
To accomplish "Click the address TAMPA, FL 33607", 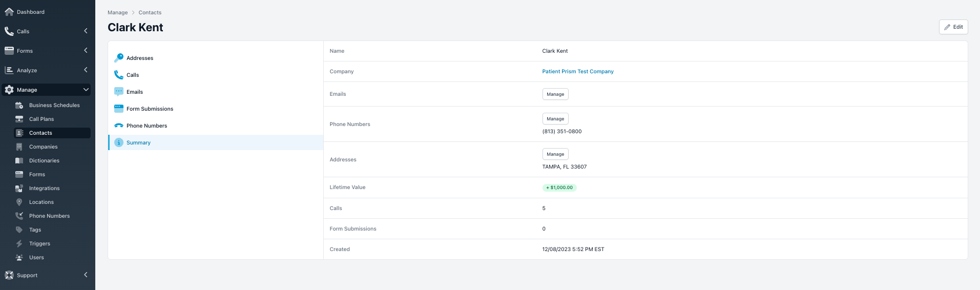I will point(564,167).
